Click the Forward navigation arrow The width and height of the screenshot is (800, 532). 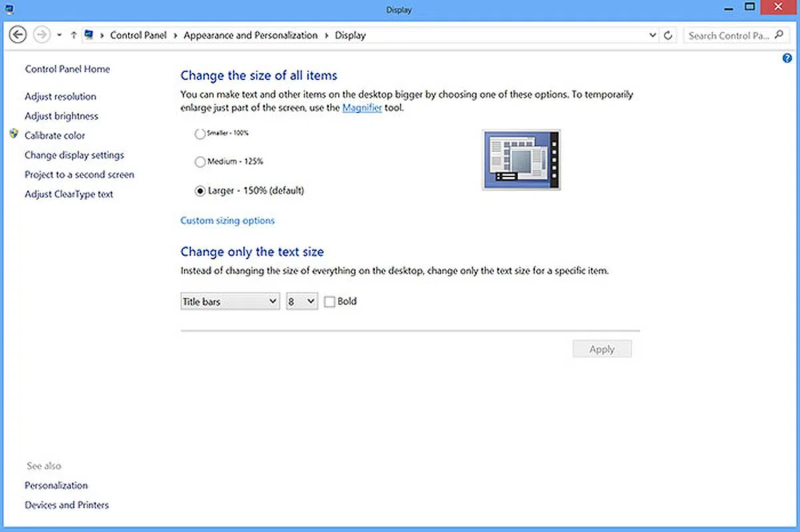pos(41,35)
